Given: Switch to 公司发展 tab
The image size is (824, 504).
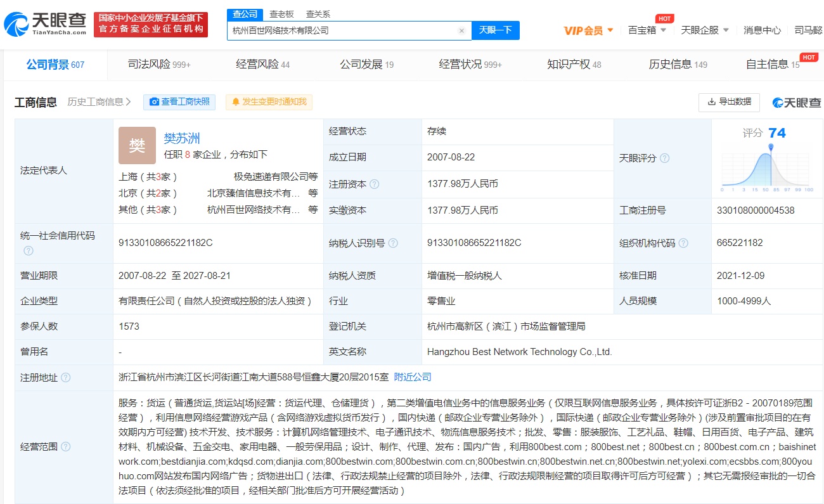Looking at the screenshot, I should pos(367,65).
